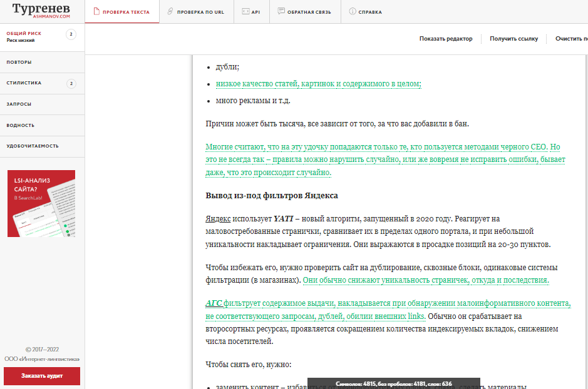This screenshot has width=588, height=389.
Task: Click the Тургенев logo
Action: click(x=41, y=11)
